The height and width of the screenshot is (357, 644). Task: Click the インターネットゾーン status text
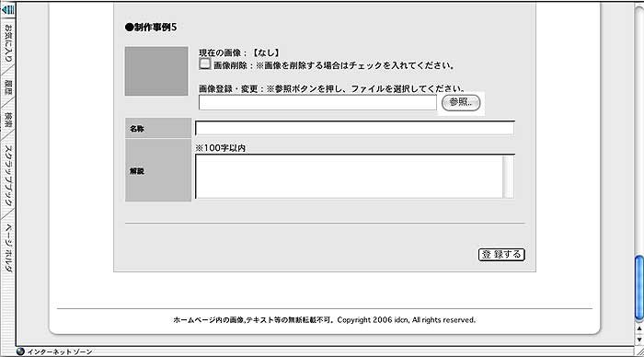(x=60, y=352)
